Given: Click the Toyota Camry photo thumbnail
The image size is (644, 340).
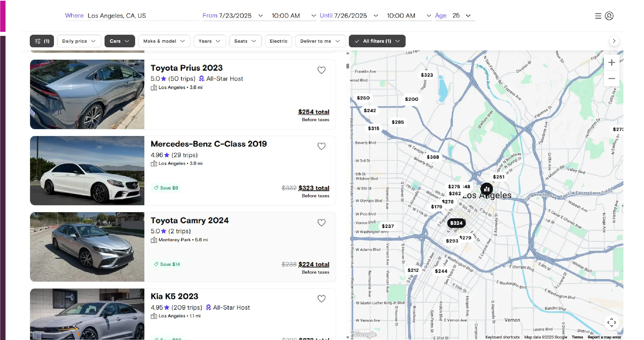Looking at the screenshot, I should (x=87, y=247).
